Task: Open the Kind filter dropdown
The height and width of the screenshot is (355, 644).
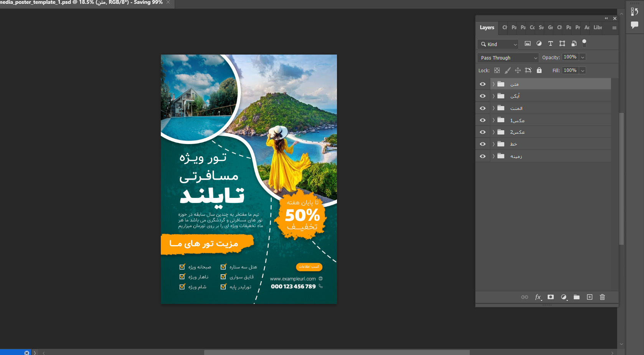Action: 498,44
